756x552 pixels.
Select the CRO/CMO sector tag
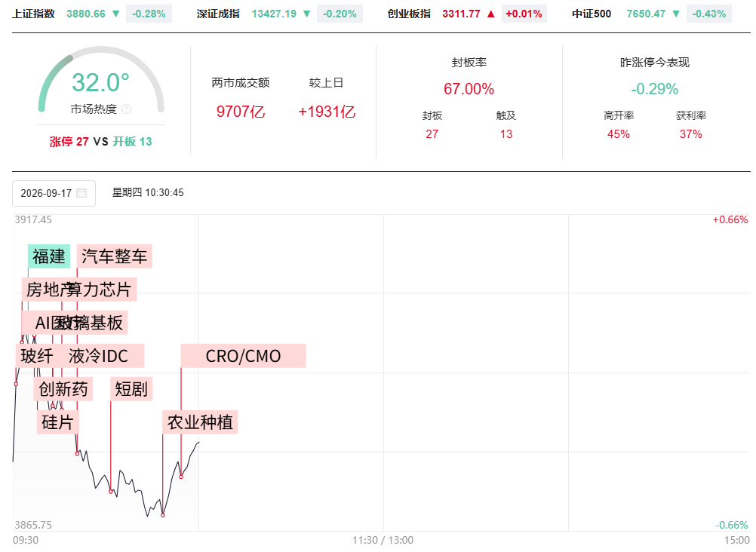243,356
